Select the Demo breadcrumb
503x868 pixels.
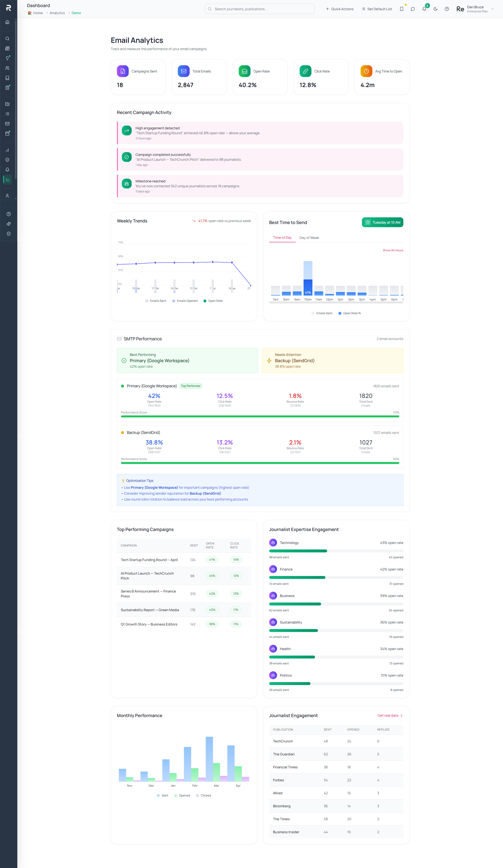click(76, 13)
